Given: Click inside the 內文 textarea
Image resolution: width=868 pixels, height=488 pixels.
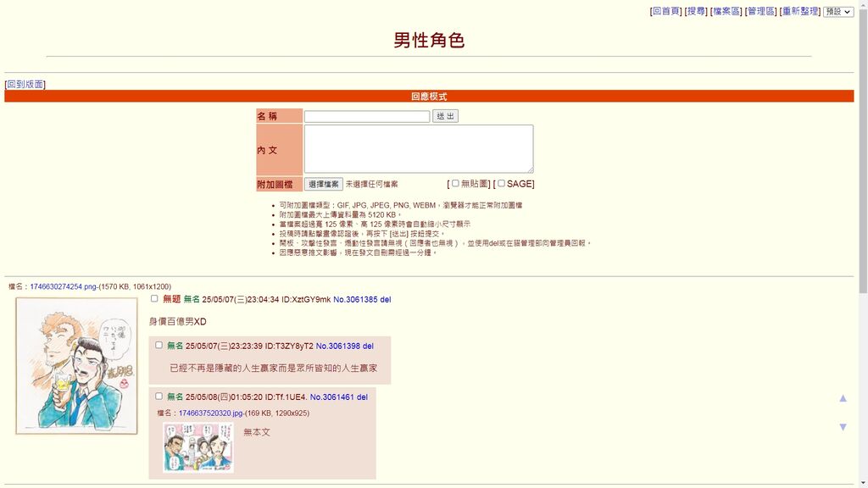Looking at the screenshot, I should [x=419, y=149].
